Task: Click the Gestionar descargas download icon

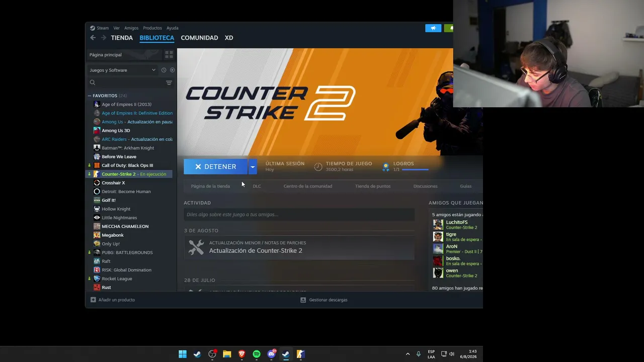Action: click(303, 300)
